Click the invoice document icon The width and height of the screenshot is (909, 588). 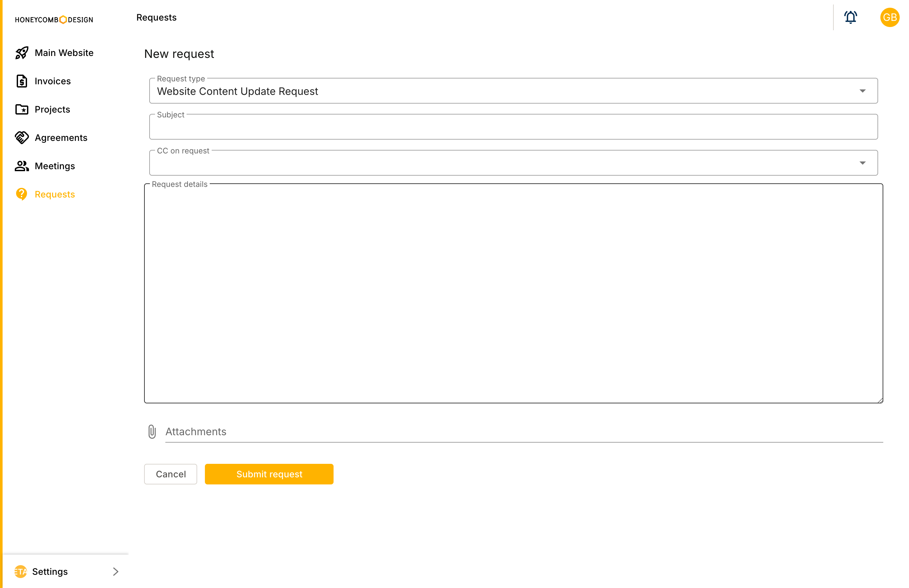pos(22,81)
